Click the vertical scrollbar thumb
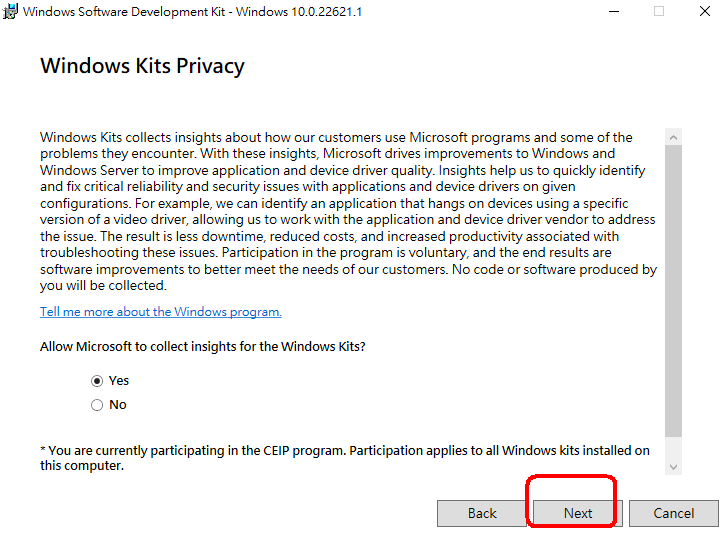This screenshot has width=724, height=538. click(673, 291)
